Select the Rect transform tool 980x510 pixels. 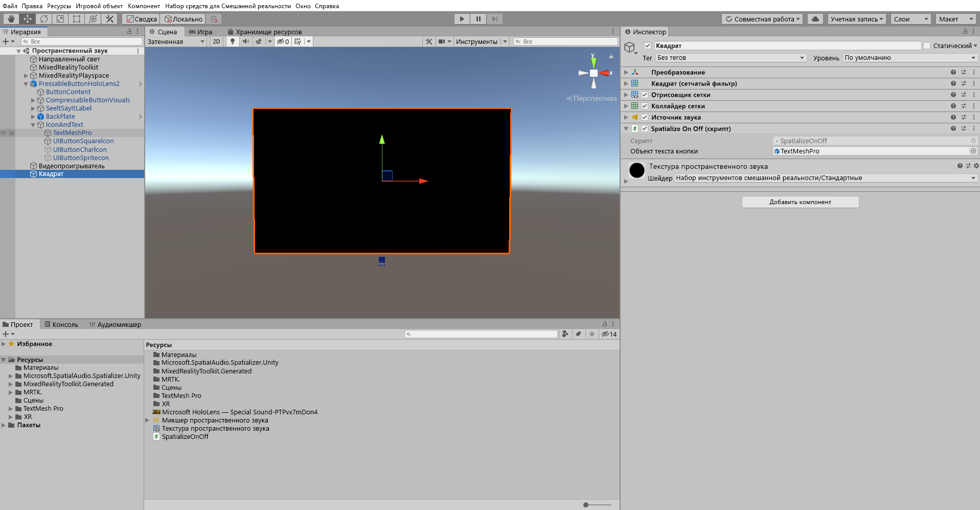[77, 19]
